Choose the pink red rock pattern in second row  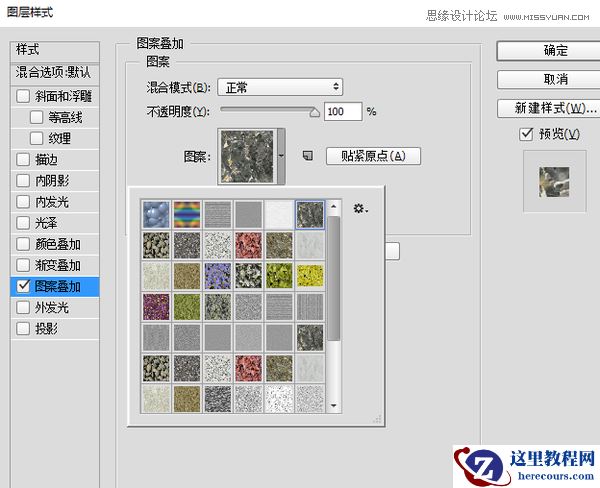(248, 245)
